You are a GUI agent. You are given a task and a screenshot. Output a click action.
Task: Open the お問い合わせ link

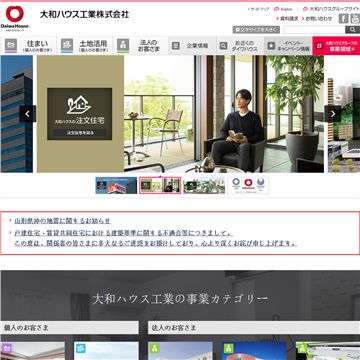[317, 19]
